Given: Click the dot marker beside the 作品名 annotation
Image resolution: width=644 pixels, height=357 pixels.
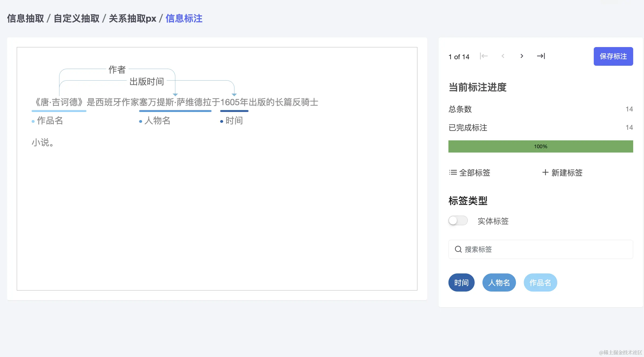Looking at the screenshot, I should [x=33, y=121].
